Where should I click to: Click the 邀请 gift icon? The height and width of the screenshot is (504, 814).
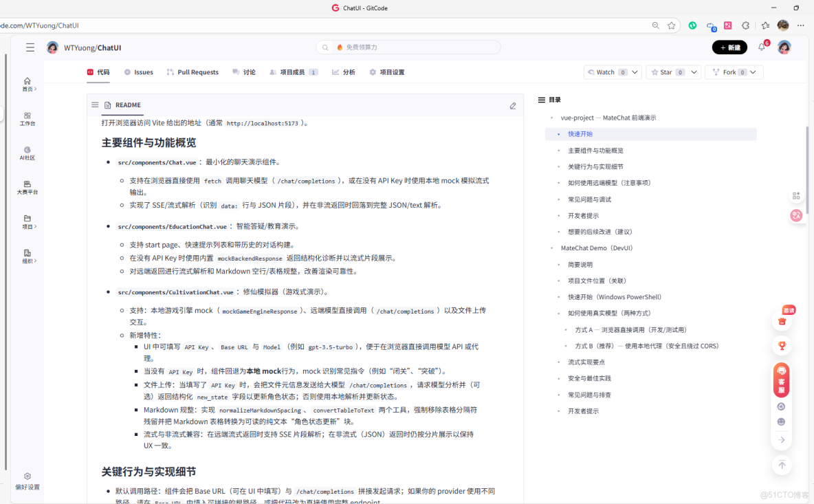(782, 321)
